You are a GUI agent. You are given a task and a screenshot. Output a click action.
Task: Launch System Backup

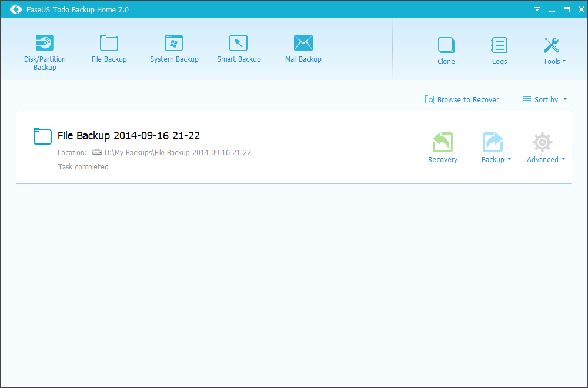tap(174, 48)
